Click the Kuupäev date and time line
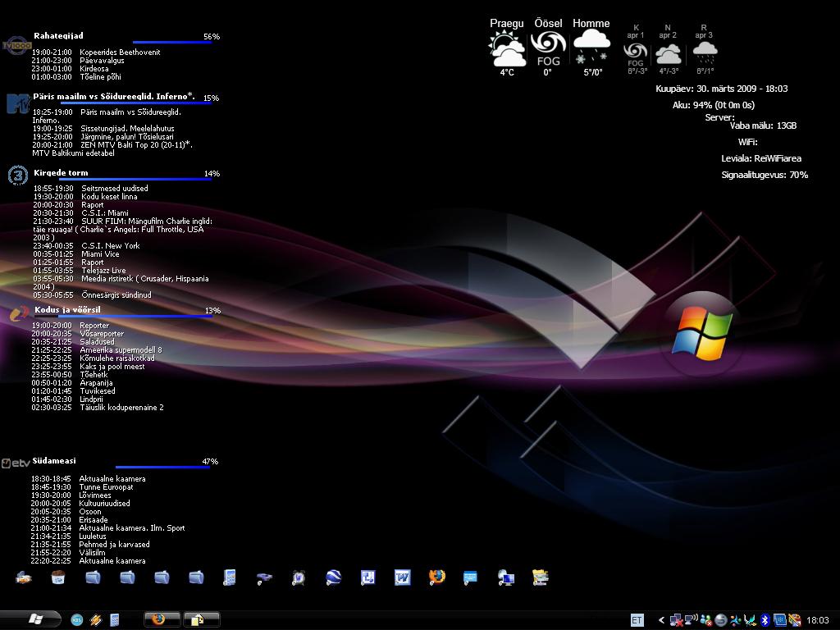The width and height of the screenshot is (840, 630). point(722,89)
